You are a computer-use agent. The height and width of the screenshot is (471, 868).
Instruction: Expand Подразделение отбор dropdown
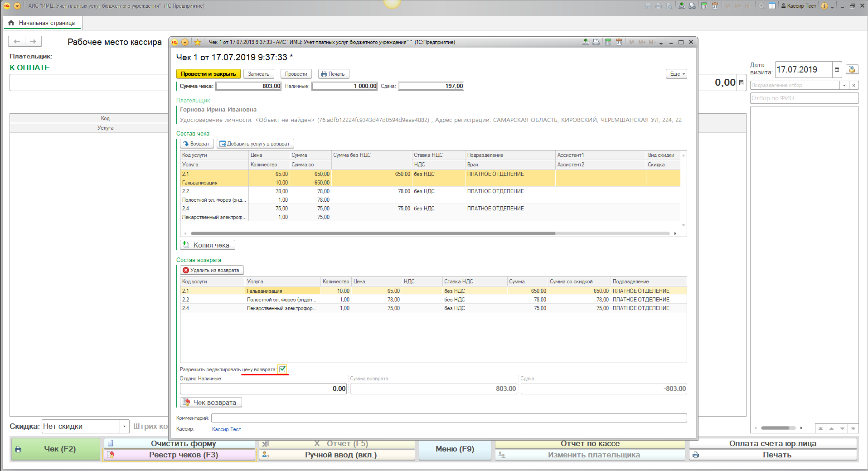pyautogui.click(x=844, y=85)
